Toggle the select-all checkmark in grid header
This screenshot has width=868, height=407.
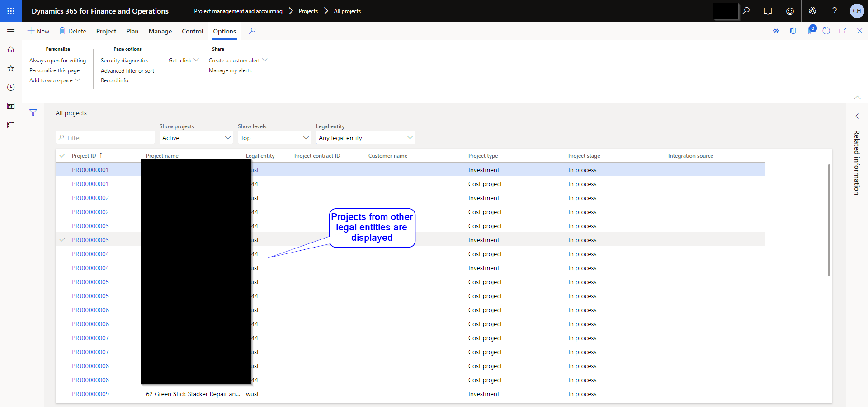[62, 155]
